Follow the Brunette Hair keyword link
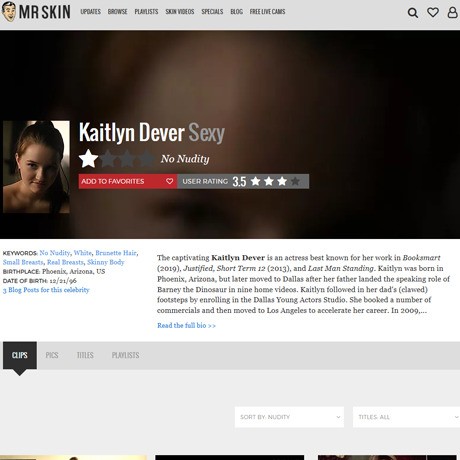 click(116, 253)
